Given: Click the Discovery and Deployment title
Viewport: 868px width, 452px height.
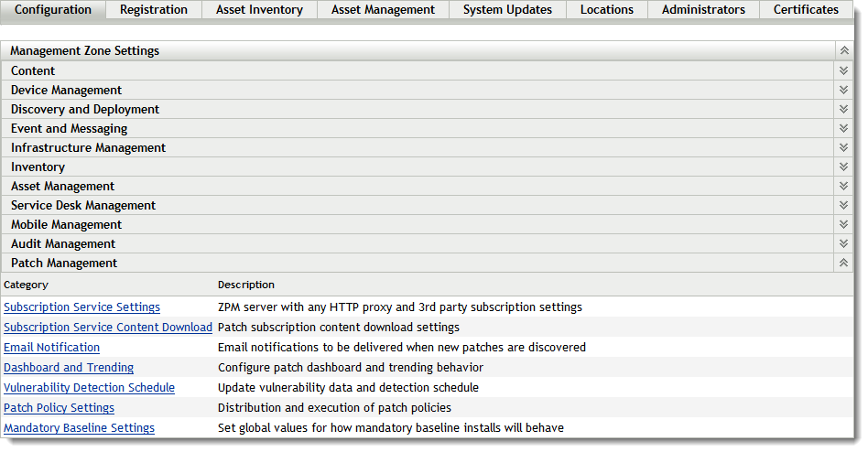Looking at the screenshot, I should [85, 110].
